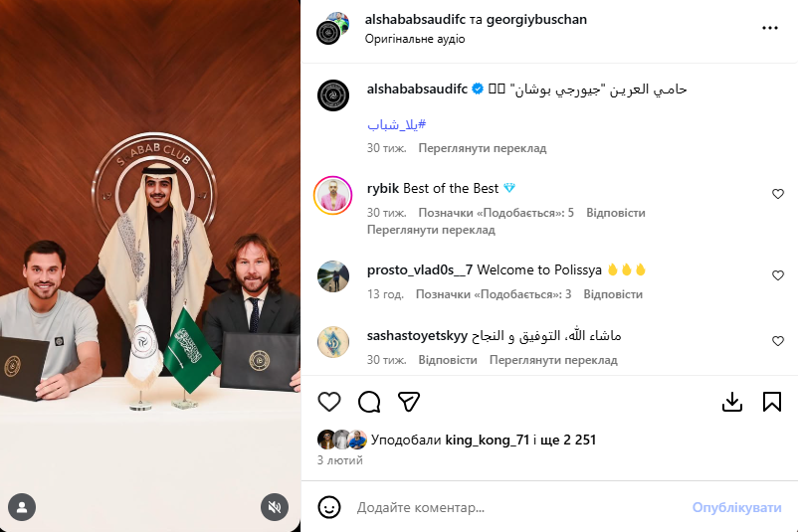Open rybik's profile avatar thumbnail
The height and width of the screenshot is (532, 798).
click(x=333, y=195)
